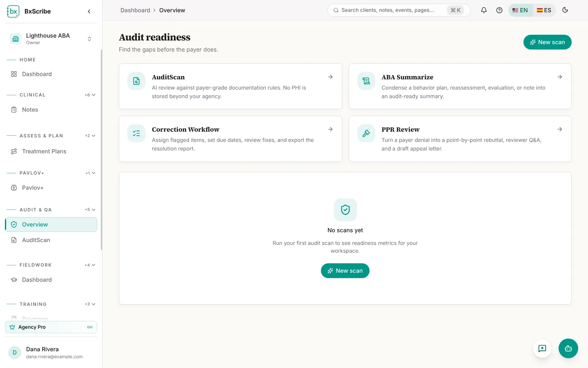Click New scan in the empty state
This screenshot has width=588, height=368.
point(345,271)
